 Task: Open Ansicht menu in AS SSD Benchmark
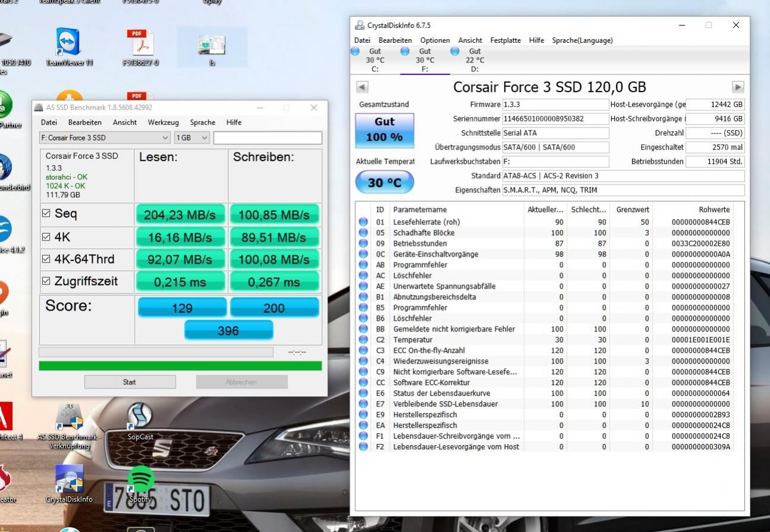click(125, 123)
